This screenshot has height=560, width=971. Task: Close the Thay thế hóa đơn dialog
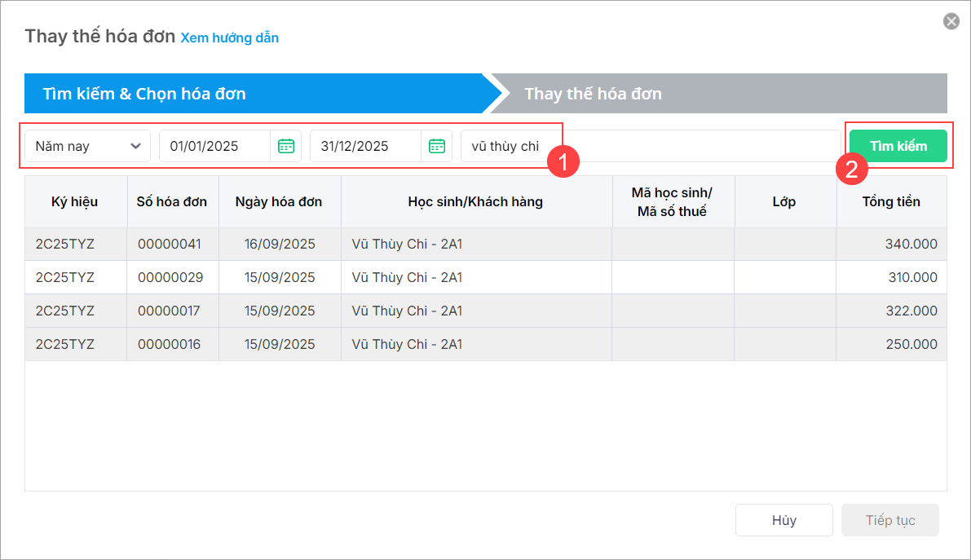951,21
